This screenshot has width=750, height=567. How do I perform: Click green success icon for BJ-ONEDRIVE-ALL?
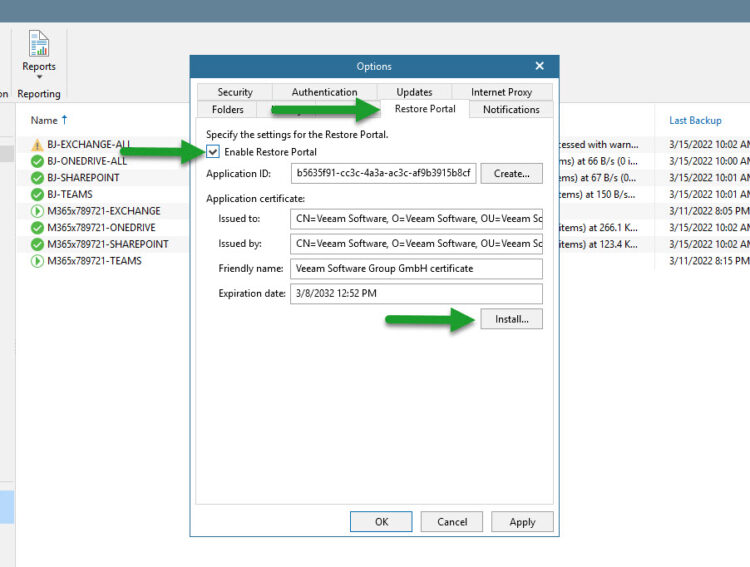[x=37, y=161]
